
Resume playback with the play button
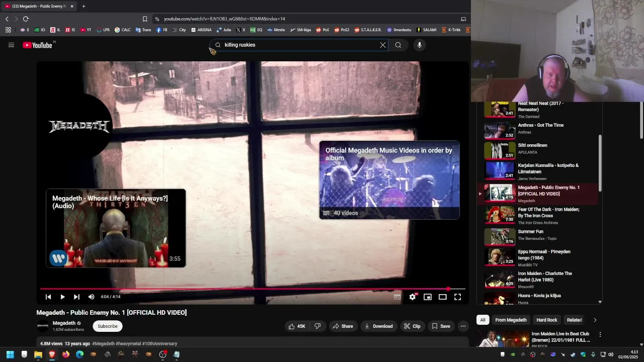pyautogui.click(x=62, y=297)
